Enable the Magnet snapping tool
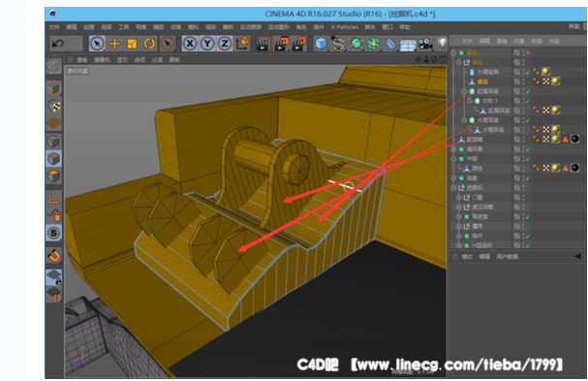Viewport: 588px width, 381px height. [x=54, y=256]
